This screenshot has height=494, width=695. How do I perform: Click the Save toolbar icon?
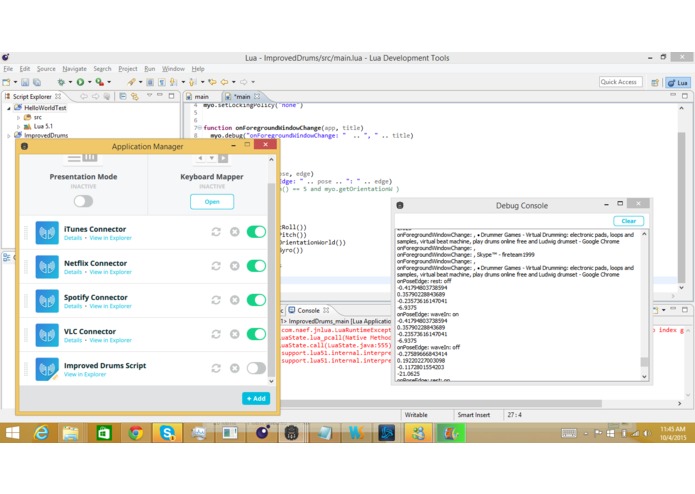[25, 82]
